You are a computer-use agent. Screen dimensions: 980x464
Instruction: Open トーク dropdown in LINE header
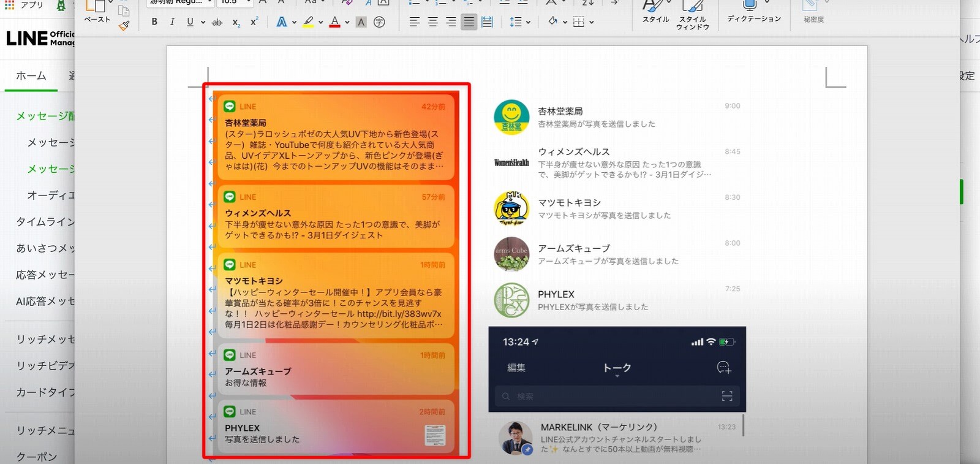pos(617,368)
